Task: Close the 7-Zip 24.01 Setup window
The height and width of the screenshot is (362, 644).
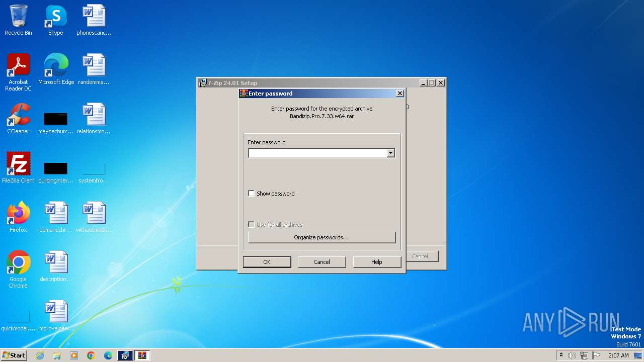Action: pyautogui.click(x=441, y=83)
